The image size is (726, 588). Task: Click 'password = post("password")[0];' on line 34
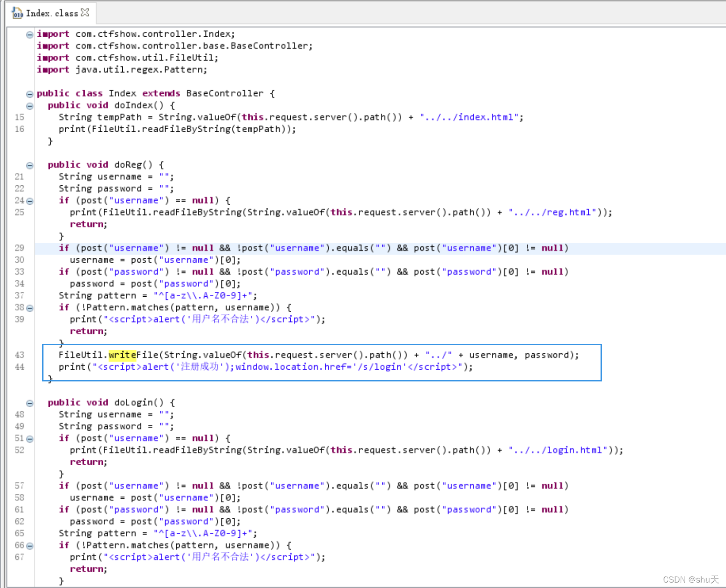click(155, 284)
